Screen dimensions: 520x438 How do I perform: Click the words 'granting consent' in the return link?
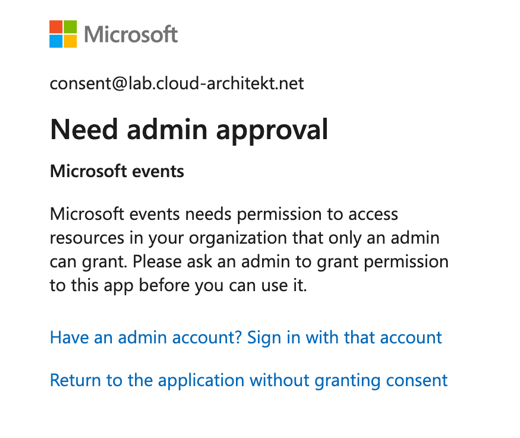click(381, 381)
